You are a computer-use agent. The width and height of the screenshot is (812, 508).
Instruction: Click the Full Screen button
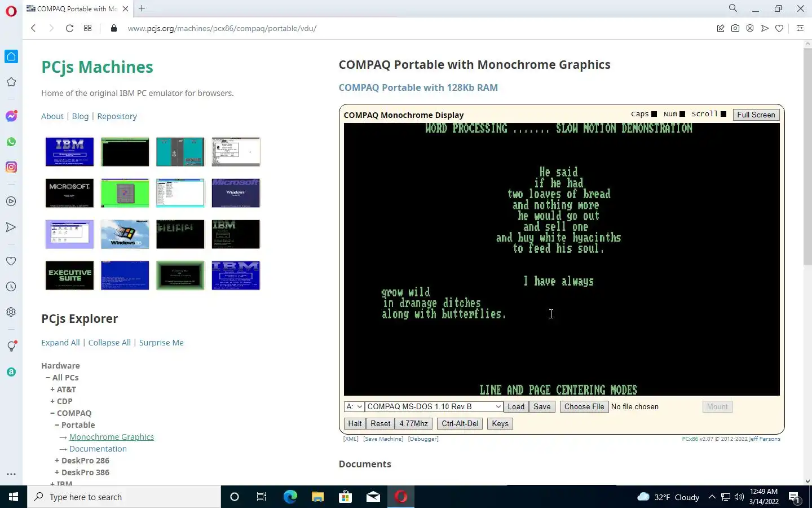click(756, 115)
